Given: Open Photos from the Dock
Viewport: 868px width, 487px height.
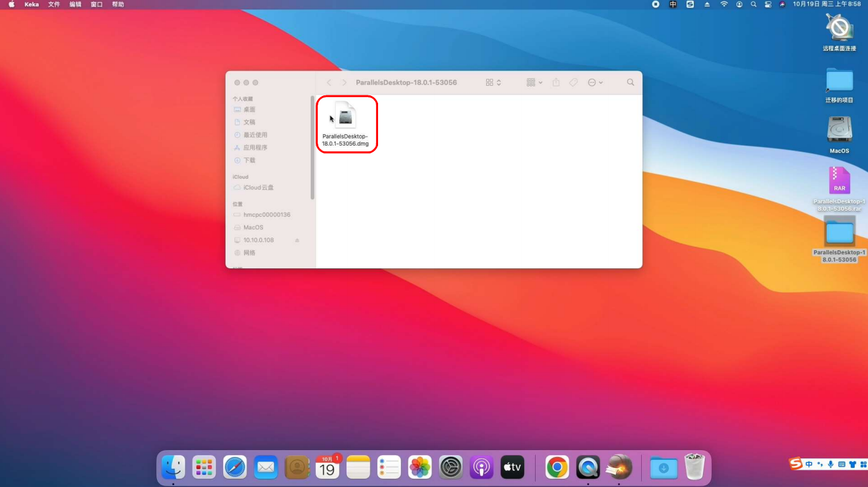Looking at the screenshot, I should 420,468.
